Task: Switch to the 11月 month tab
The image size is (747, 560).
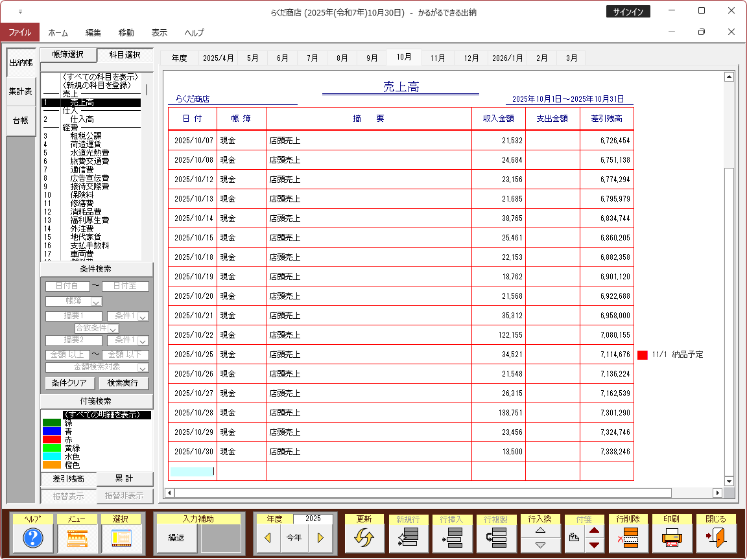Action: 438,58
